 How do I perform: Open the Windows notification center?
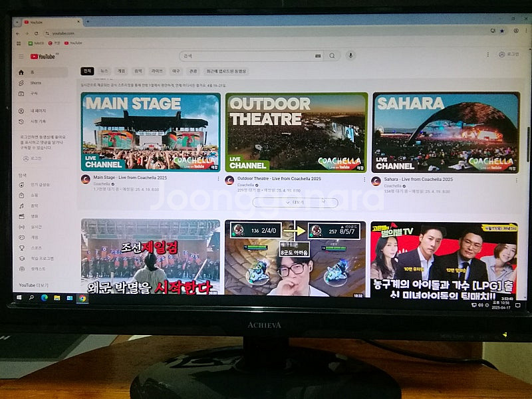517,305
